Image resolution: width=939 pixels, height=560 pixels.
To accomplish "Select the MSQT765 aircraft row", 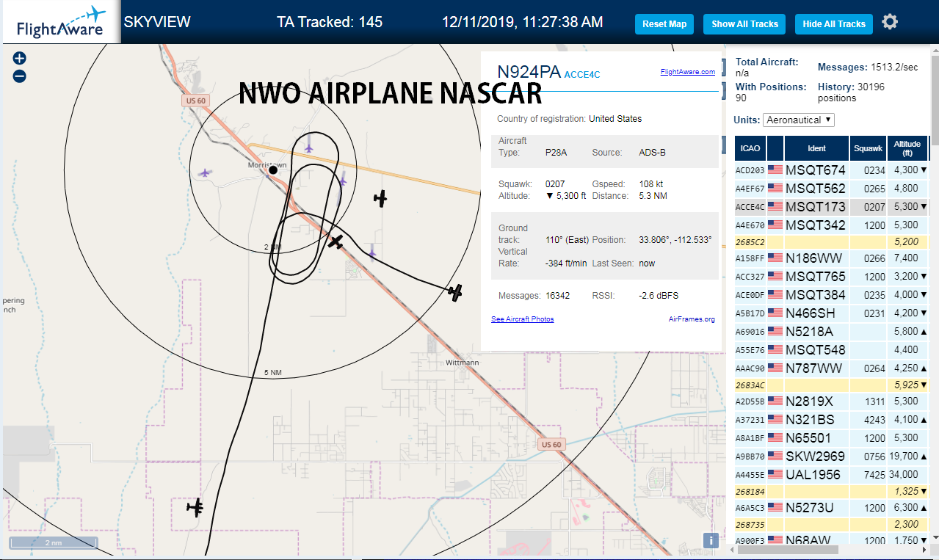I will click(832, 277).
